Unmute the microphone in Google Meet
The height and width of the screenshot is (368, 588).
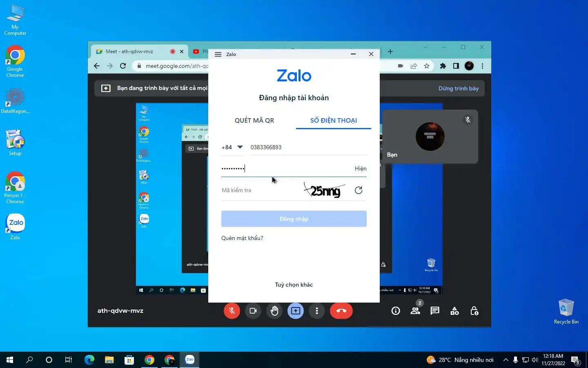232,311
